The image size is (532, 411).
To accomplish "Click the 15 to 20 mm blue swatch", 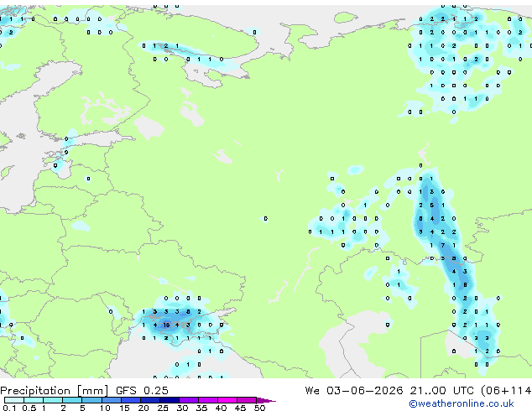I will point(131,400).
